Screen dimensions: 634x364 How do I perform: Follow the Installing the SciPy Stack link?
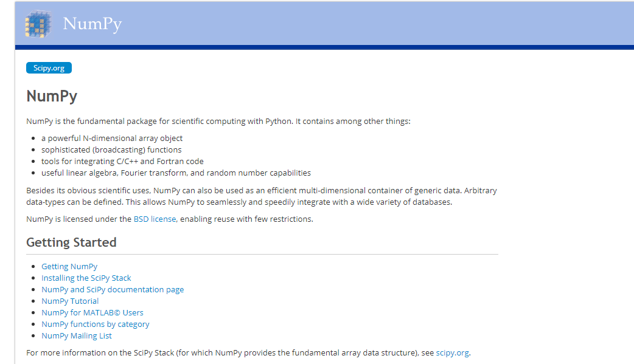[x=86, y=278]
